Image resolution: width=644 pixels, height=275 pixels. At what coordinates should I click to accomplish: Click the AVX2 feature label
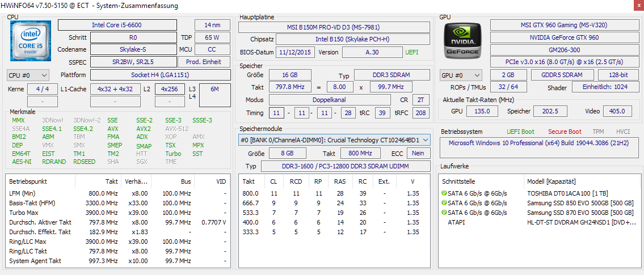point(144,129)
